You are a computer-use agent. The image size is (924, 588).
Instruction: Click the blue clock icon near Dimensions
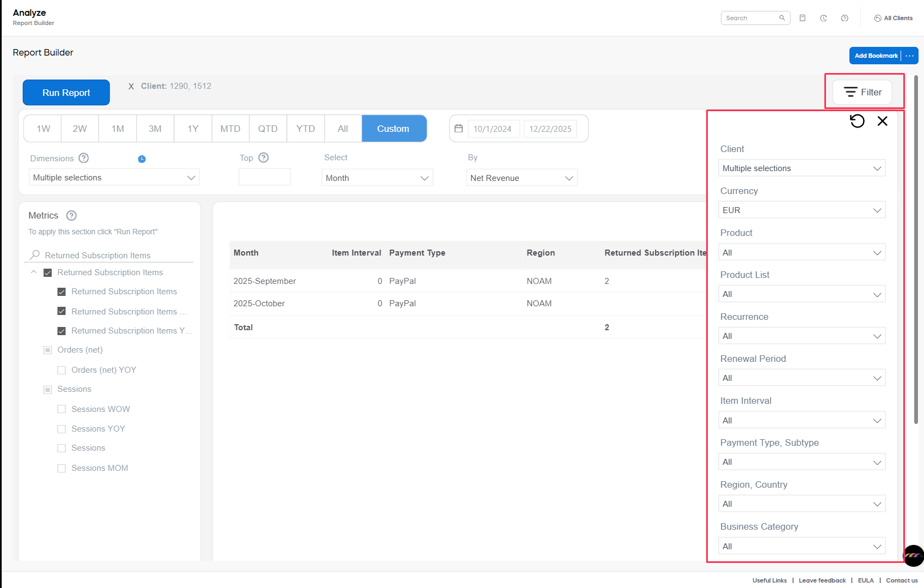[142, 159]
